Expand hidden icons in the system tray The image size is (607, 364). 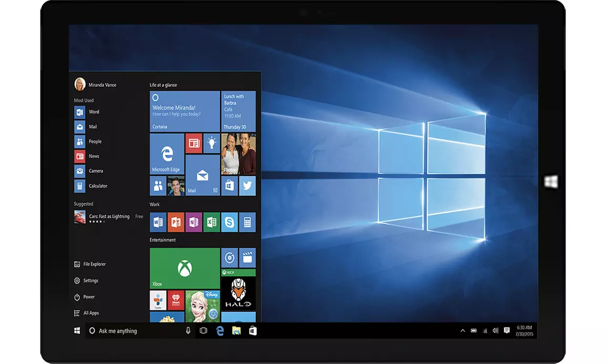pyautogui.click(x=462, y=330)
